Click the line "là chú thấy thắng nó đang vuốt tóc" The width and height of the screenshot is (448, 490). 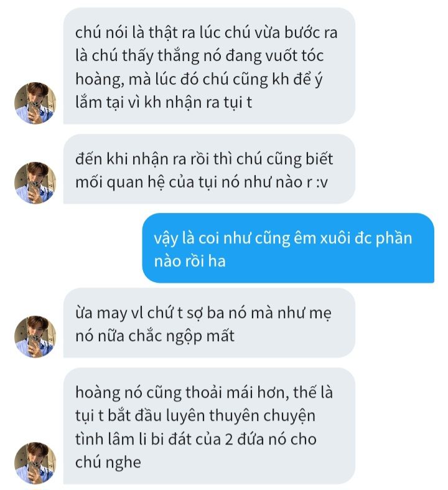coord(199,56)
